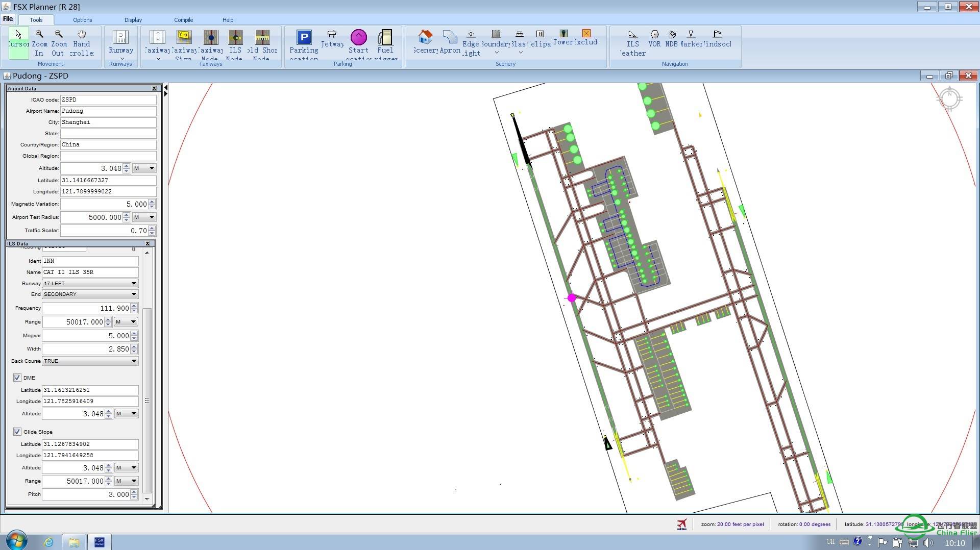Viewport: 980px width, 550px height.
Task: Select the Exclude tool
Action: (x=586, y=38)
